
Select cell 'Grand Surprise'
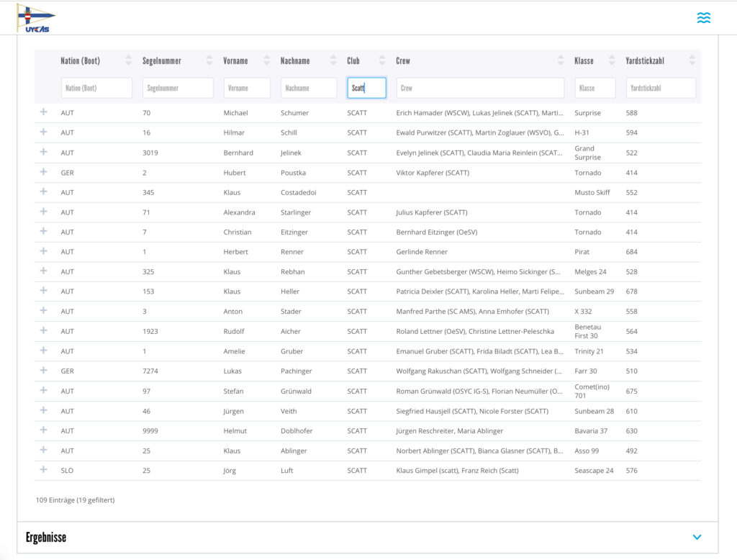point(587,153)
